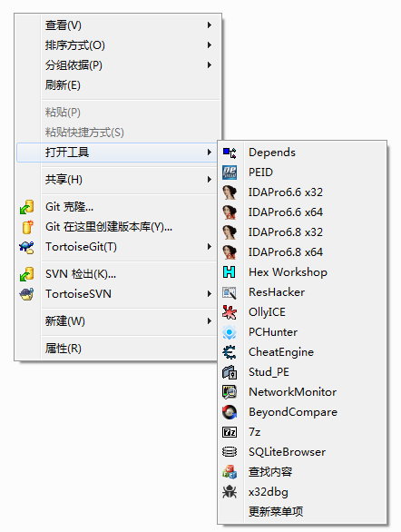Expand the TortoiseGit(T) submenu arrow
The width and height of the screenshot is (401, 532).
click(210, 247)
